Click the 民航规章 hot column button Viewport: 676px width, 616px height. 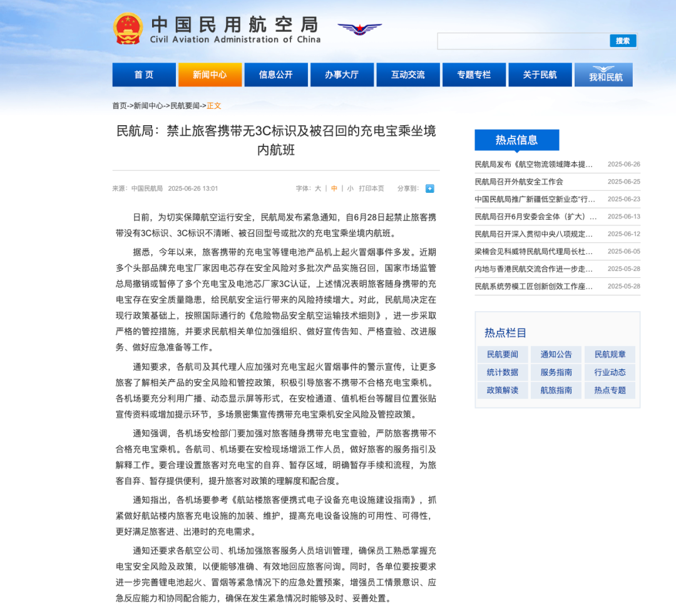(x=610, y=354)
